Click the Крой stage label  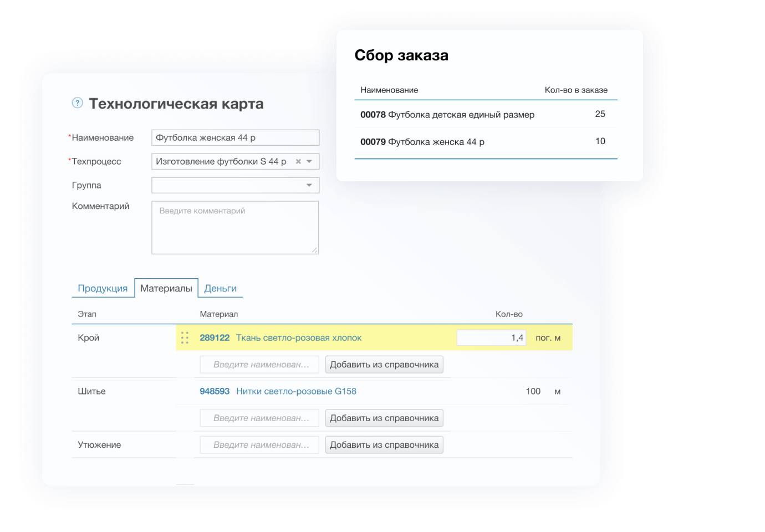pos(88,337)
